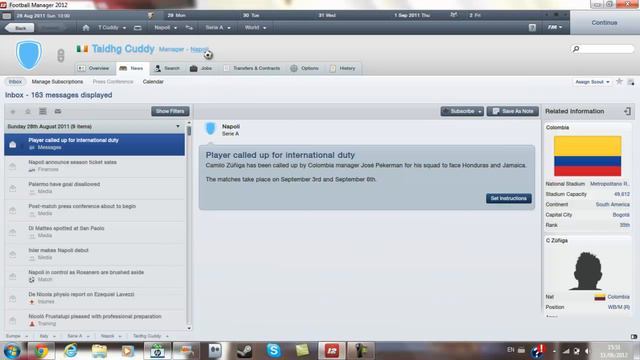Image resolution: width=640 pixels, height=360 pixels.
Task: Click the calendar icon left of the date
Action: [7, 16]
